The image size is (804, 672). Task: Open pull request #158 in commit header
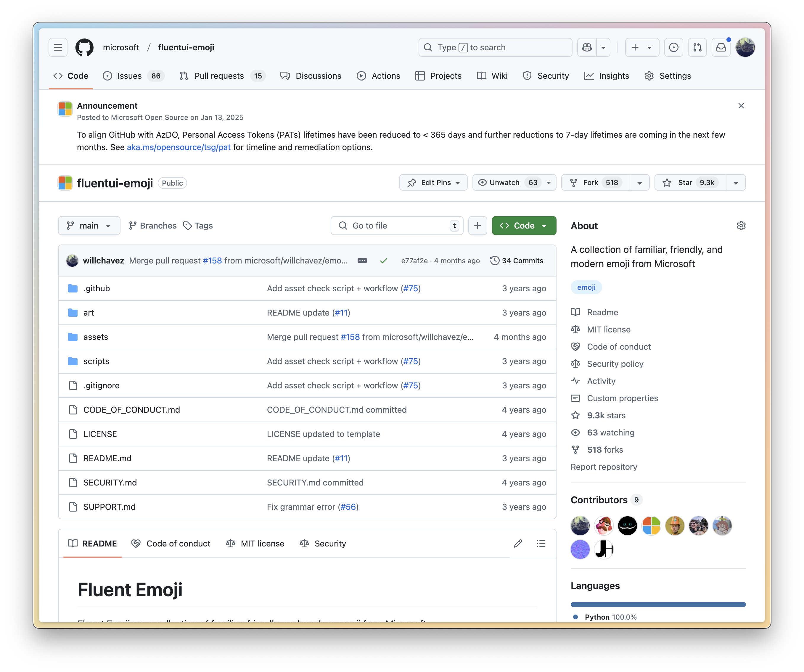tap(213, 261)
